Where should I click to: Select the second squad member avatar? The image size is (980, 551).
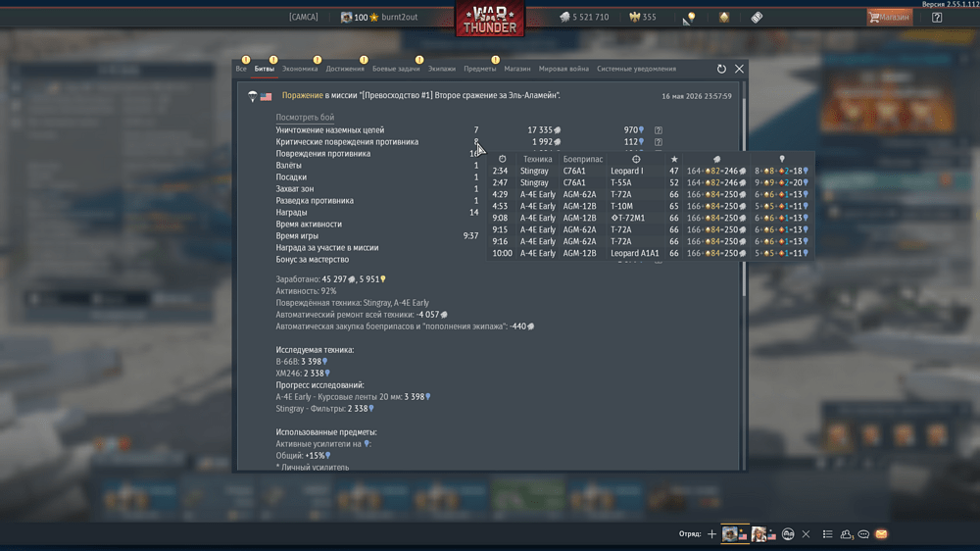(759, 534)
